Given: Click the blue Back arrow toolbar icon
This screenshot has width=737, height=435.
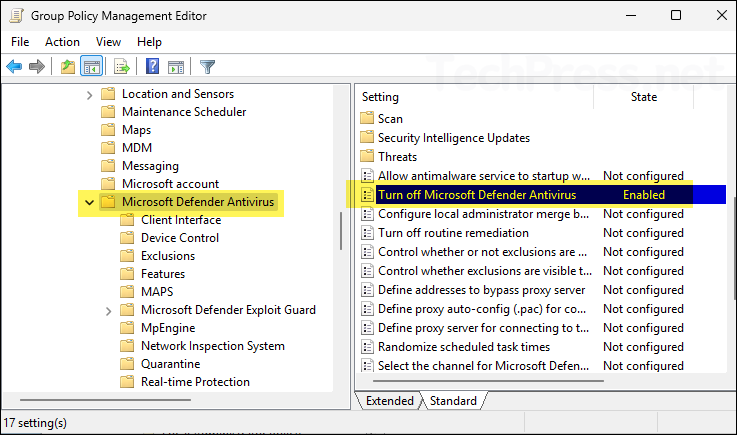Looking at the screenshot, I should pyautogui.click(x=14, y=66).
